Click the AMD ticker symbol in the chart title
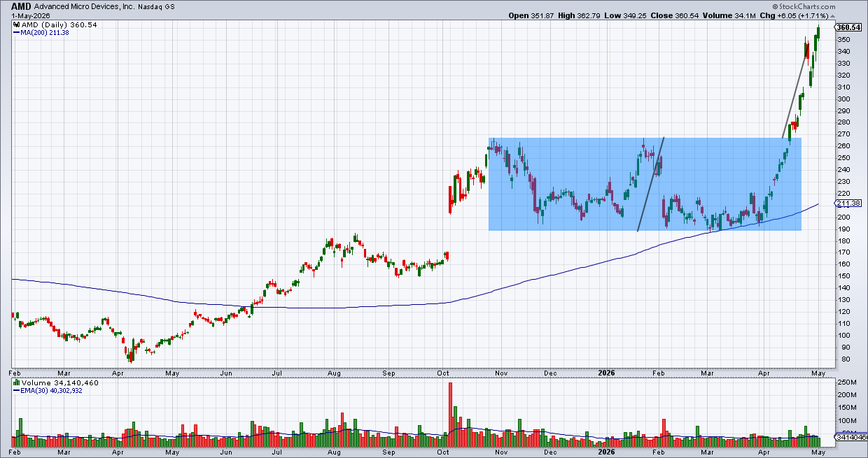Image resolution: width=868 pixels, height=458 pixels. pos(22,6)
